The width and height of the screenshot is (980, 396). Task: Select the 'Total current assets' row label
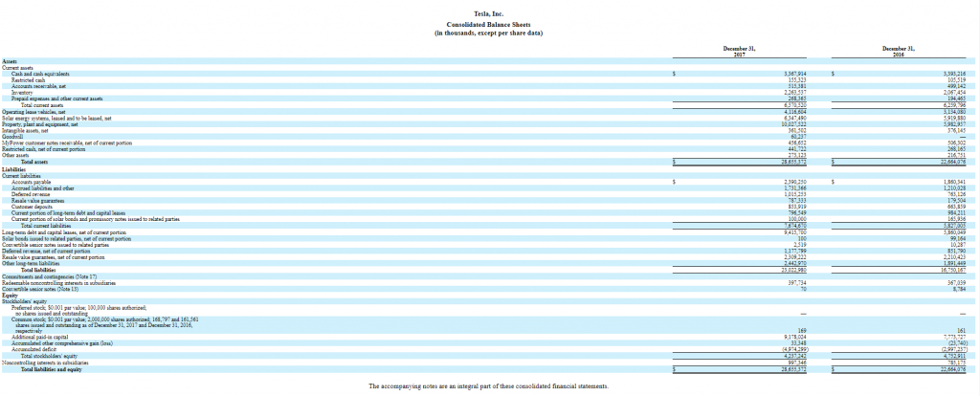43,105
